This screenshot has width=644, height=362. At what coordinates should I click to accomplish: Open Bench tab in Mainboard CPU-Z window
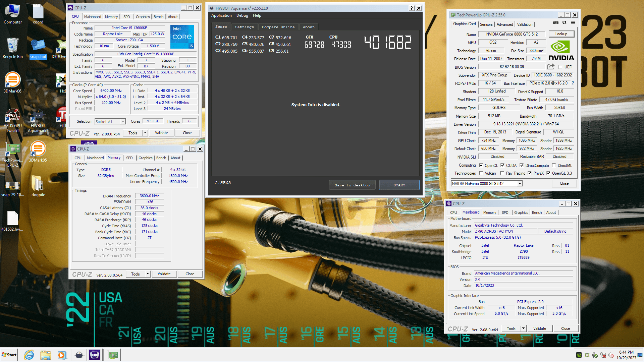pyautogui.click(x=537, y=213)
